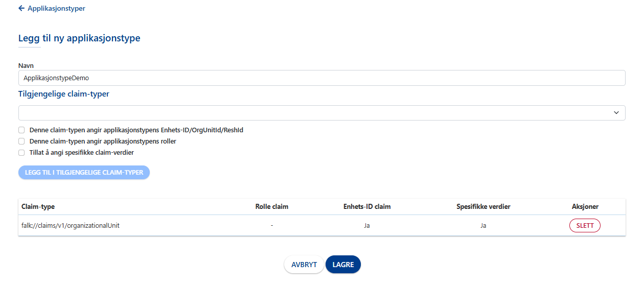Image resolution: width=644 pixels, height=285 pixels.
Task: Click the '-' value under Rolle claim
Action: tap(272, 225)
